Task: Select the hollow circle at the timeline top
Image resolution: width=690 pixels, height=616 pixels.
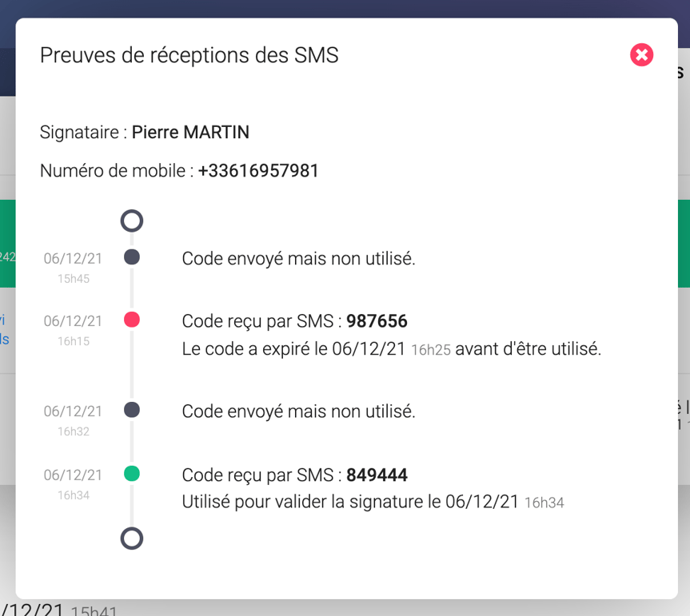Action: [x=131, y=221]
